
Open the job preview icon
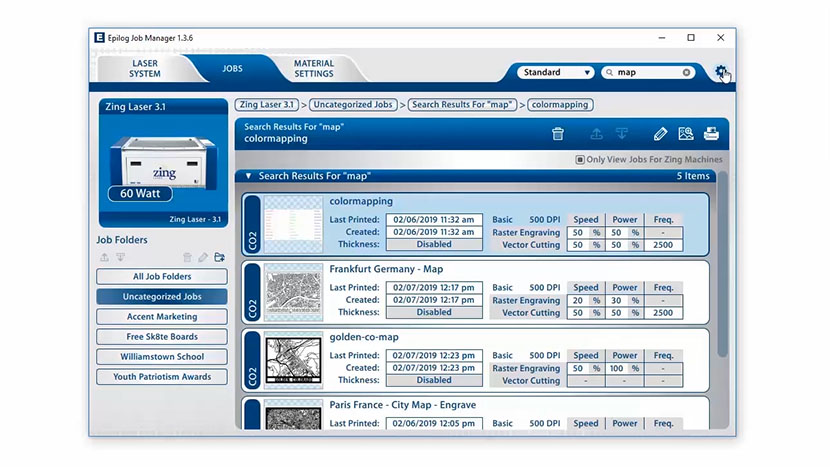click(686, 134)
